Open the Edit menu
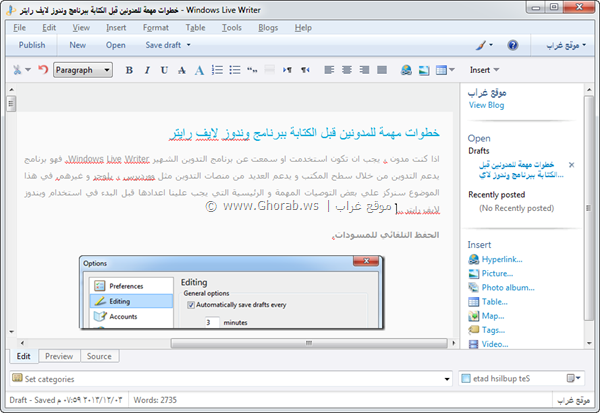The height and width of the screenshot is (413, 600). [49, 28]
